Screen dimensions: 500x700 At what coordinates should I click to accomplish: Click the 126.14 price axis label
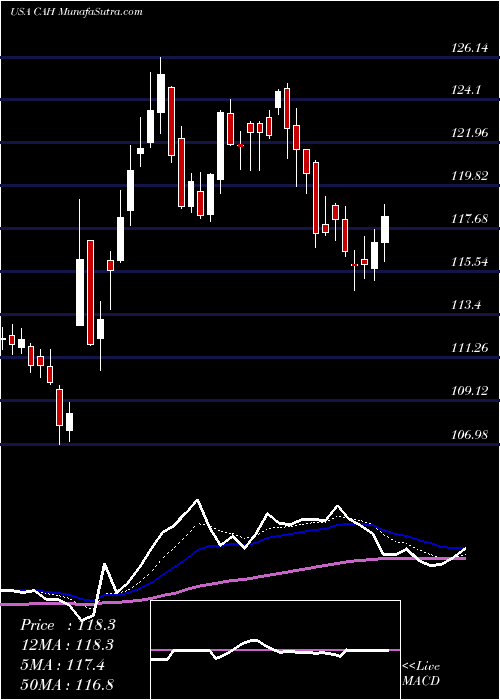470,48
